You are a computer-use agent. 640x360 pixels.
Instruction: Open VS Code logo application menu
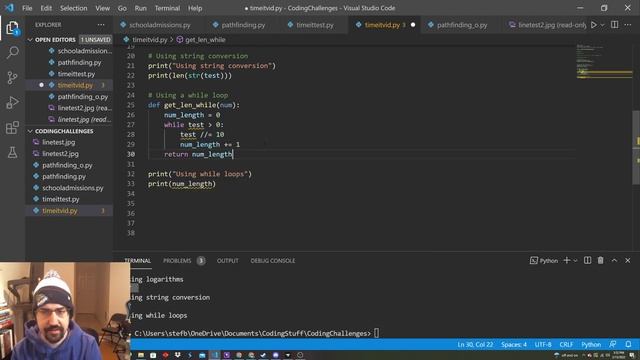tap(9, 8)
